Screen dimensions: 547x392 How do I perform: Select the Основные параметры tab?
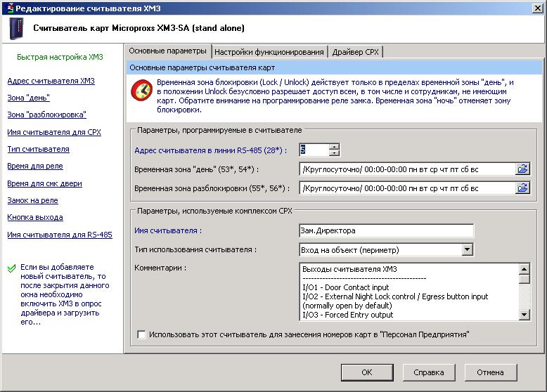coord(168,51)
